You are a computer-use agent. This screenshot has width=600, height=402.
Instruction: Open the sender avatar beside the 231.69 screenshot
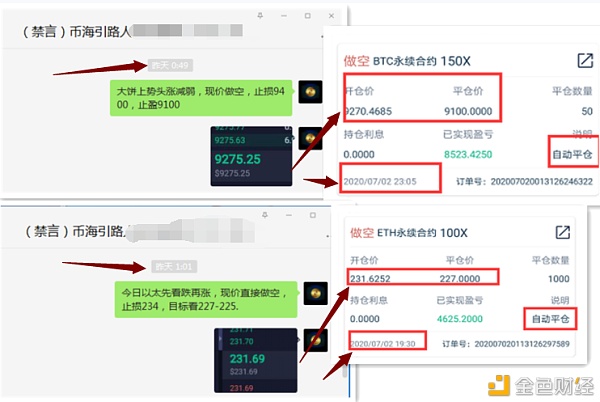pyautogui.click(x=315, y=340)
